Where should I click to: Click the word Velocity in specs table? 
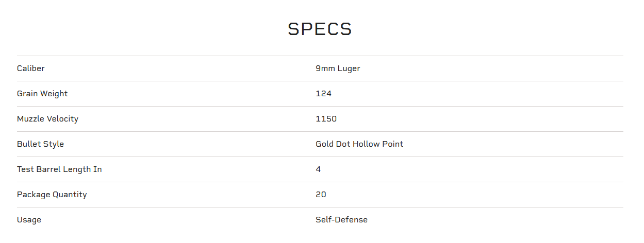(x=62, y=119)
